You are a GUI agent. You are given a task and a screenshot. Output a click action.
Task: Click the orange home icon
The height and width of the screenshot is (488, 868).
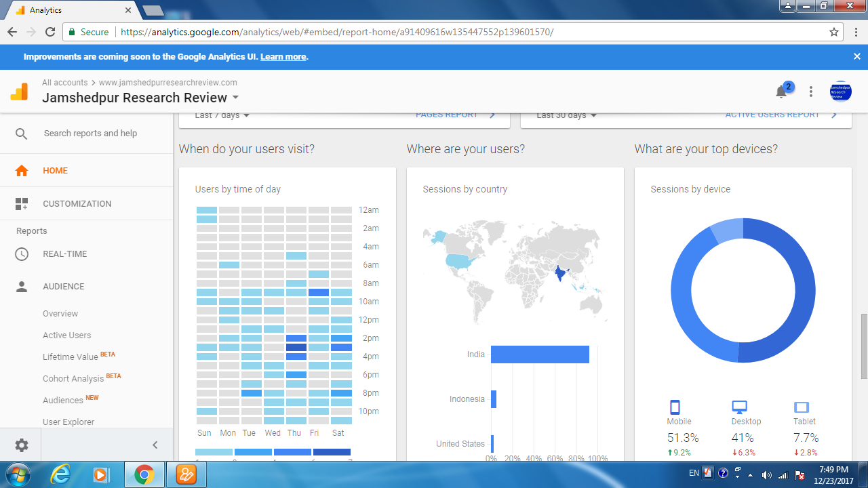[x=22, y=171]
